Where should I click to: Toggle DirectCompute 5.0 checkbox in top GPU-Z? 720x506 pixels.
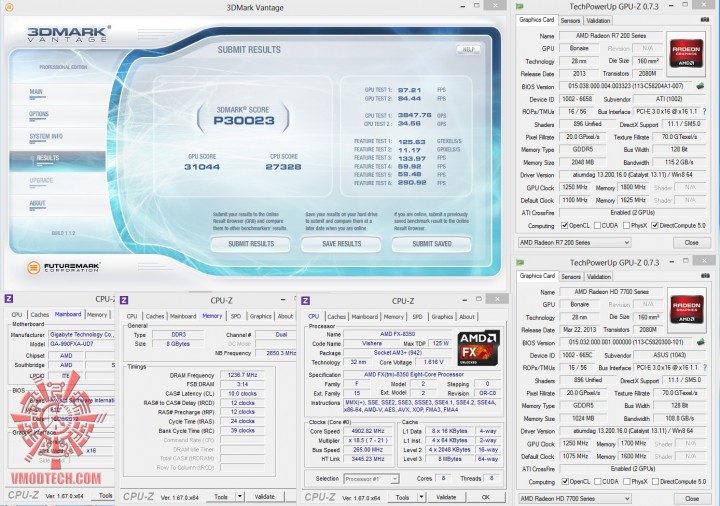tap(655, 225)
